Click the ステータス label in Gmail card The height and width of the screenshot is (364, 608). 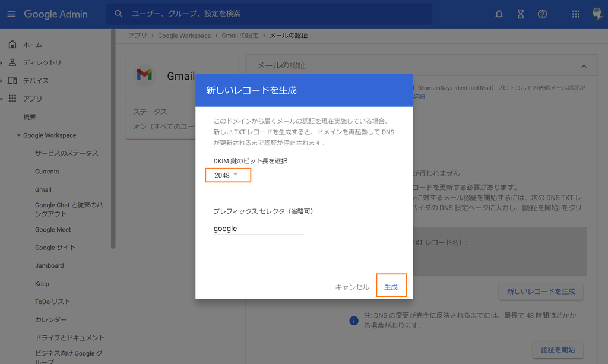pos(150,112)
